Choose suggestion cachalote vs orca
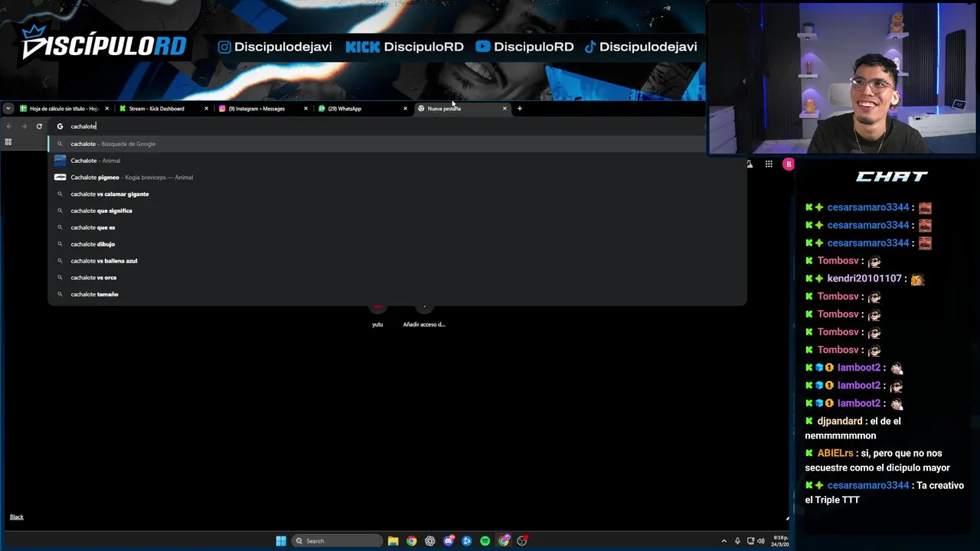 [397, 278]
